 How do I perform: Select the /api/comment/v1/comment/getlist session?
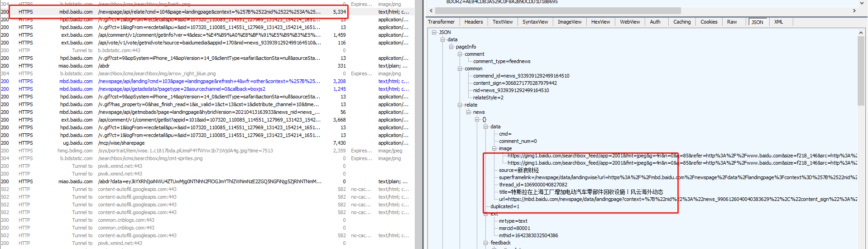pos(207,120)
